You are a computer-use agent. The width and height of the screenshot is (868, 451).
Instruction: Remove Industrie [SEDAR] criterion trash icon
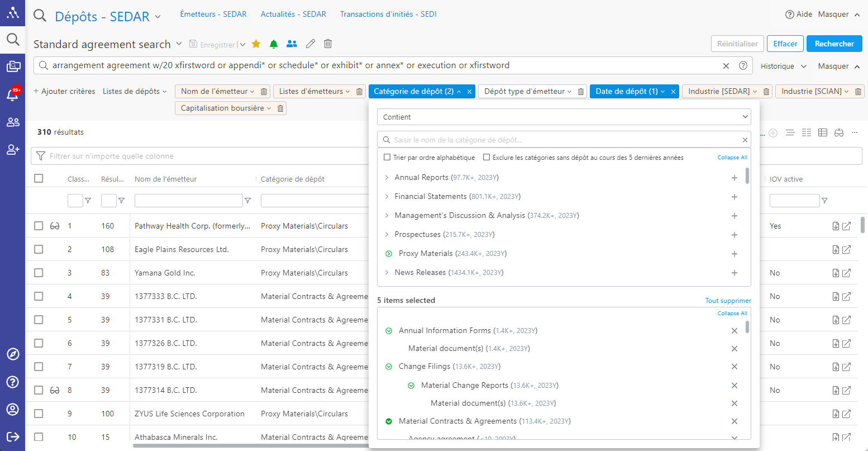click(x=766, y=92)
